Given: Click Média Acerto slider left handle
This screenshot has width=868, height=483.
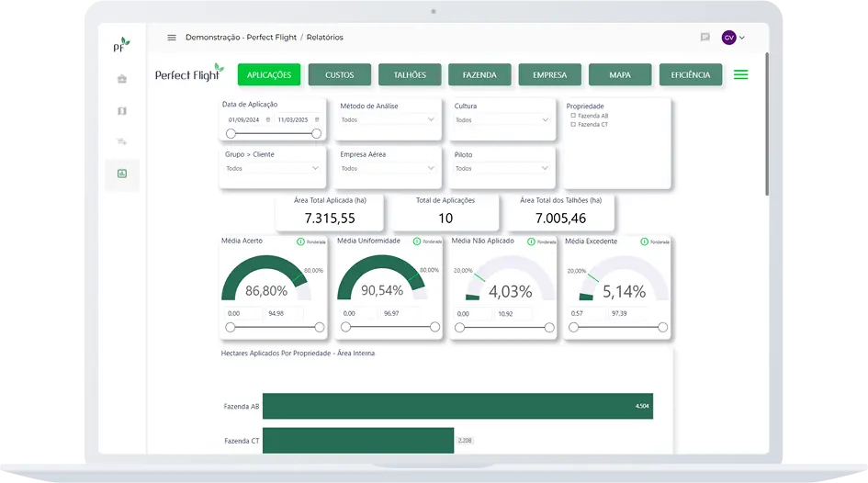Looking at the screenshot, I should tap(231, 328).
